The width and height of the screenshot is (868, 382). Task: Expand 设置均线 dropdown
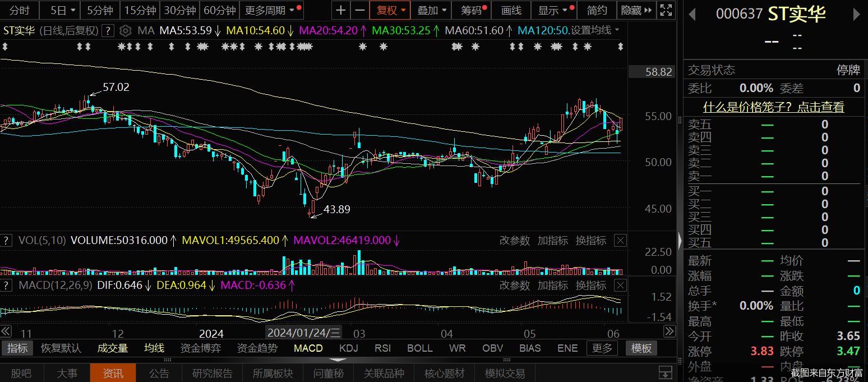(595, 30)
